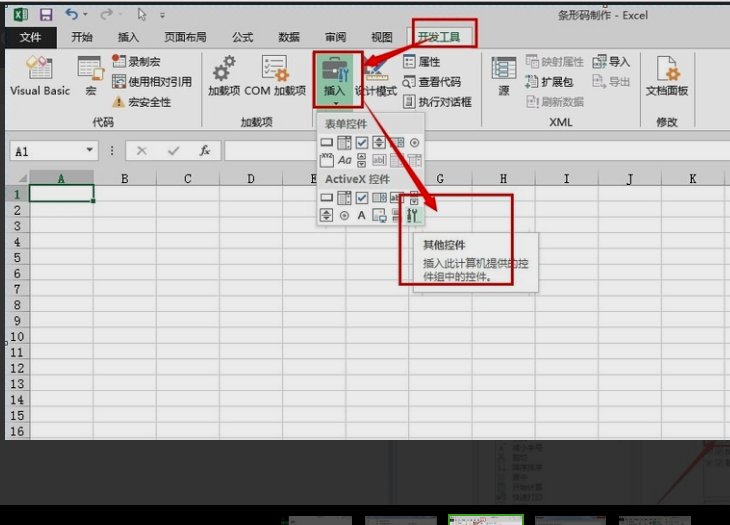This screenshot has height=525, width=730.
Task: Open the 宏 (Macros) dialog
Action: coord(90,75)
